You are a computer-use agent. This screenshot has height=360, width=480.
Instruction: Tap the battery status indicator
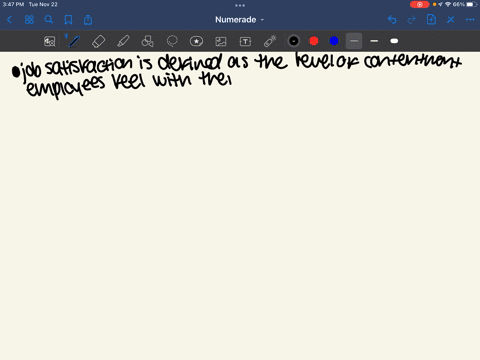pyautogui.click(x=471, y=4)
